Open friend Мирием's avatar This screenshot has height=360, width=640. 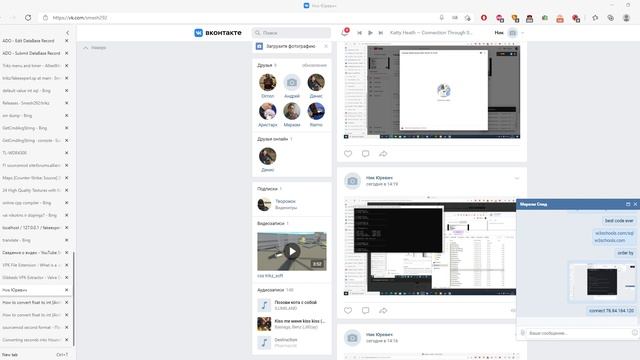292,111
